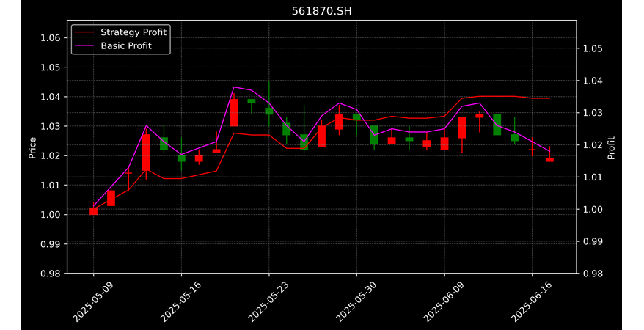Click the 1.05 tick on the Profit axis
The width and height of the screenshot is (644, 330).
(593, 49)
